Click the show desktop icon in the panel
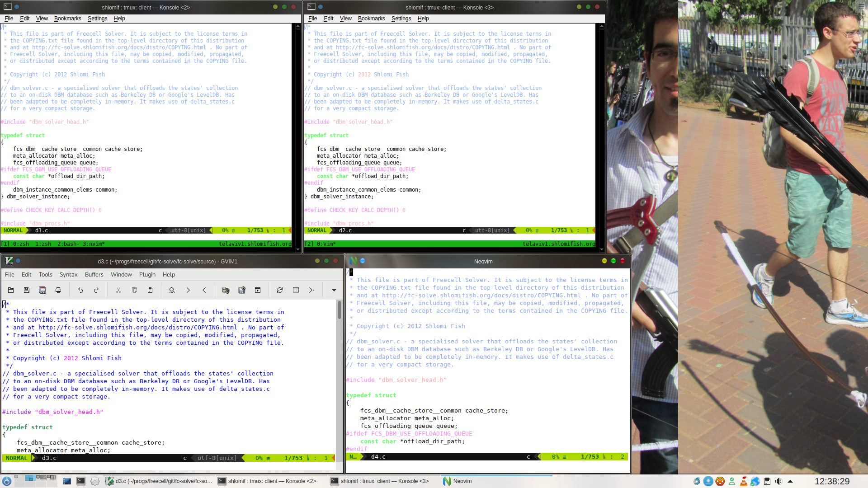 tap(67, 481)
